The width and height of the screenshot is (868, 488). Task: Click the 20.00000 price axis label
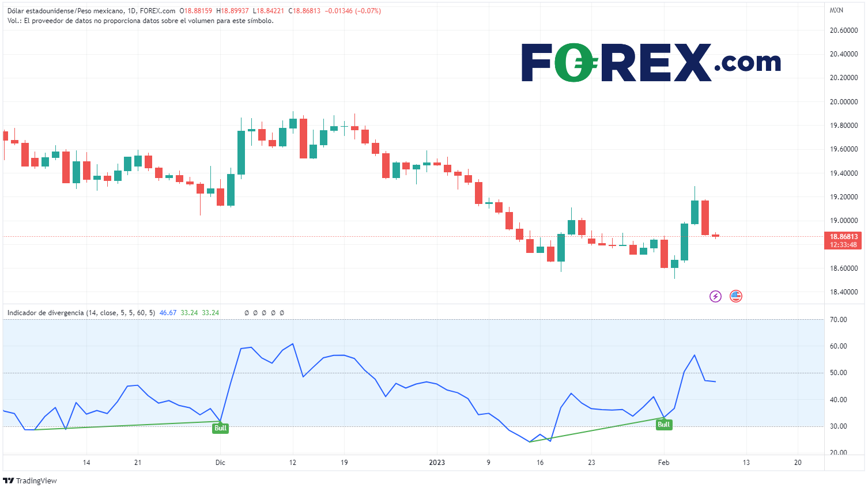[844, 102]
